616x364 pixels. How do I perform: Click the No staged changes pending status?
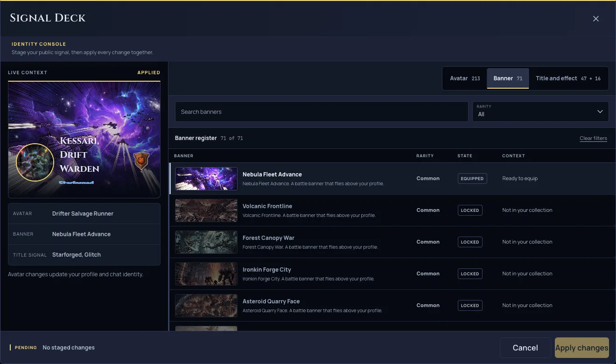tap(69, 348)
